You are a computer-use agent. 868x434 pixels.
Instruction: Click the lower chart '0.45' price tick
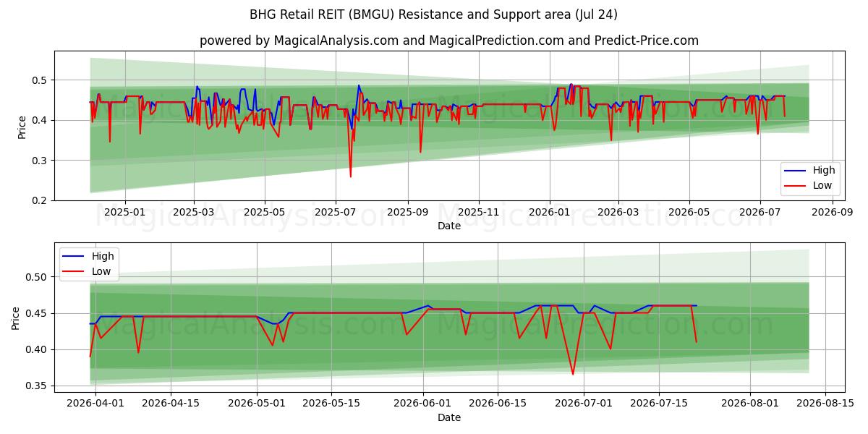click(x=38, y=313)
